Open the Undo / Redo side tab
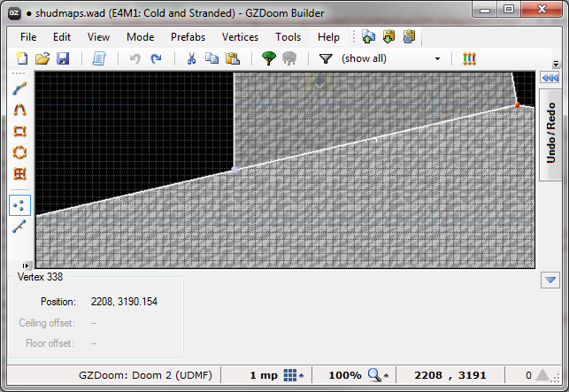569x392 pixels. (x=550, y=134)
